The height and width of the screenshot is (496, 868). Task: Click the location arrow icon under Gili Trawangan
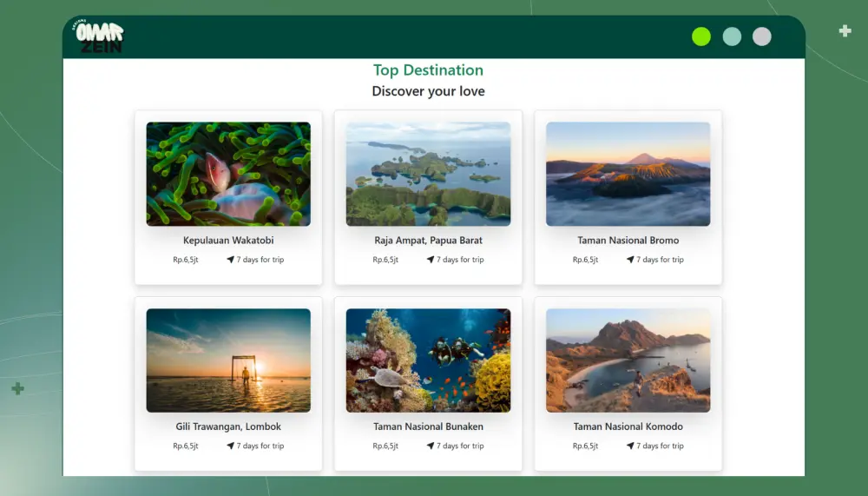[x=230, y=446]
